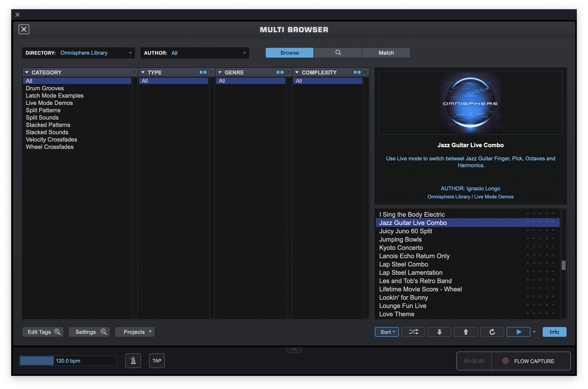Click the Settings button
The width and height of the screenshot is (588, 389).
[89, 332]
